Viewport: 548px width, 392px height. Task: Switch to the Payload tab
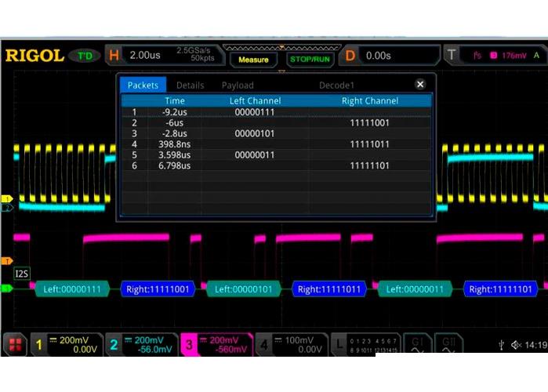(x=238, y=85)
